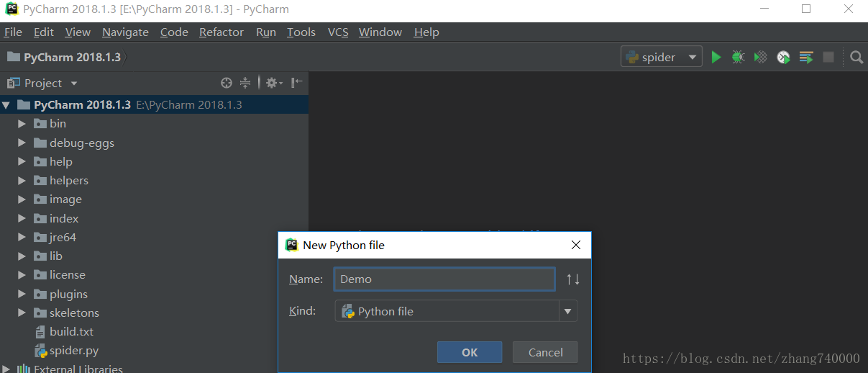This screenshot has height=373, width=868.
Task: Open the Window menu
Action: [x=380, y=32]
